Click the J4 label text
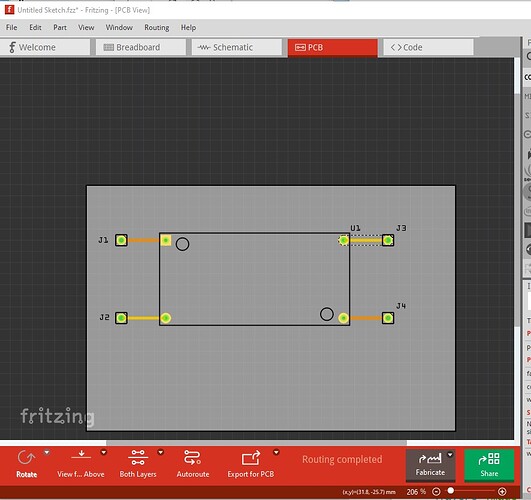Image resolution: width=531 pixels, height=500 pixels. tap(401, 306)
